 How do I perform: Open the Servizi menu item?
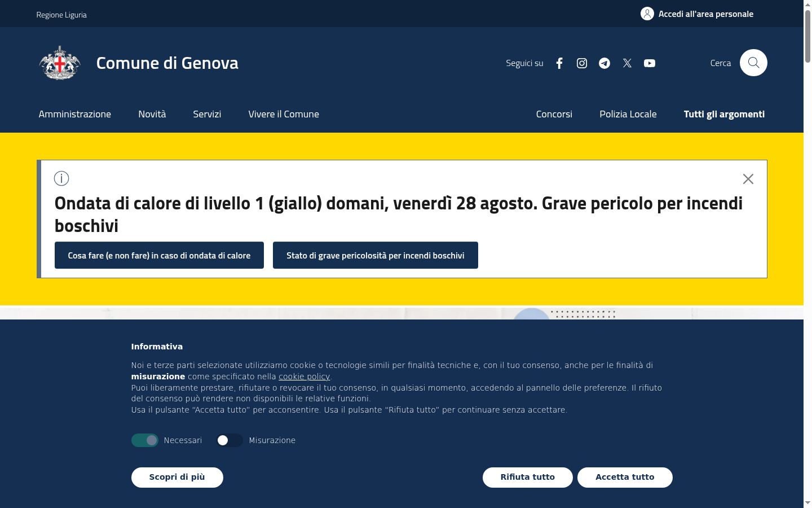[x=207, y=114]
